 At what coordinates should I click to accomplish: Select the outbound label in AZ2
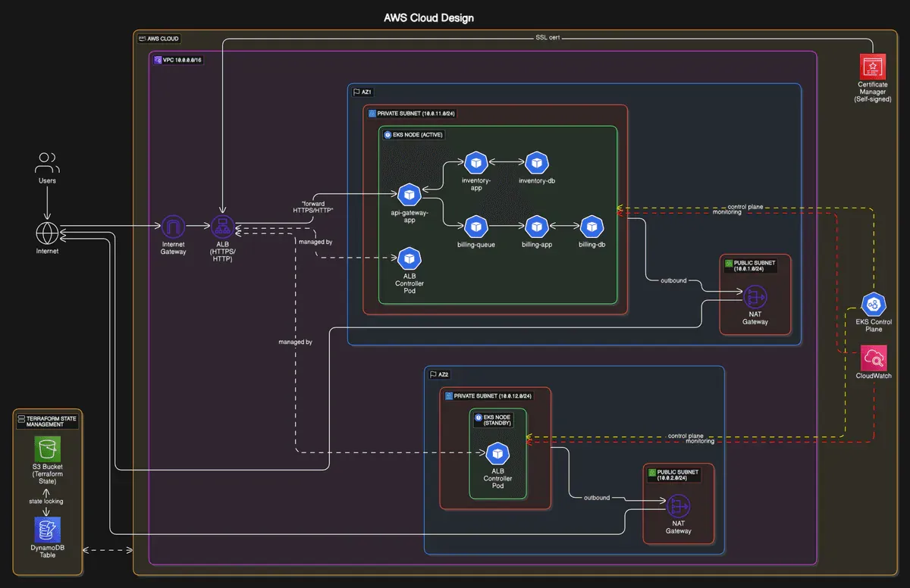(598, 497)
